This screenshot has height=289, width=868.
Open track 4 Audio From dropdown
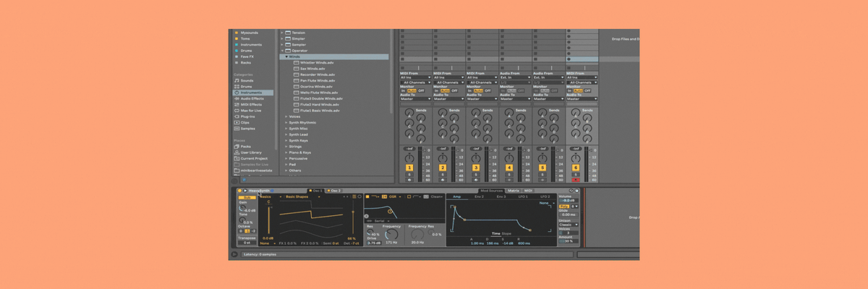point(516,77)
